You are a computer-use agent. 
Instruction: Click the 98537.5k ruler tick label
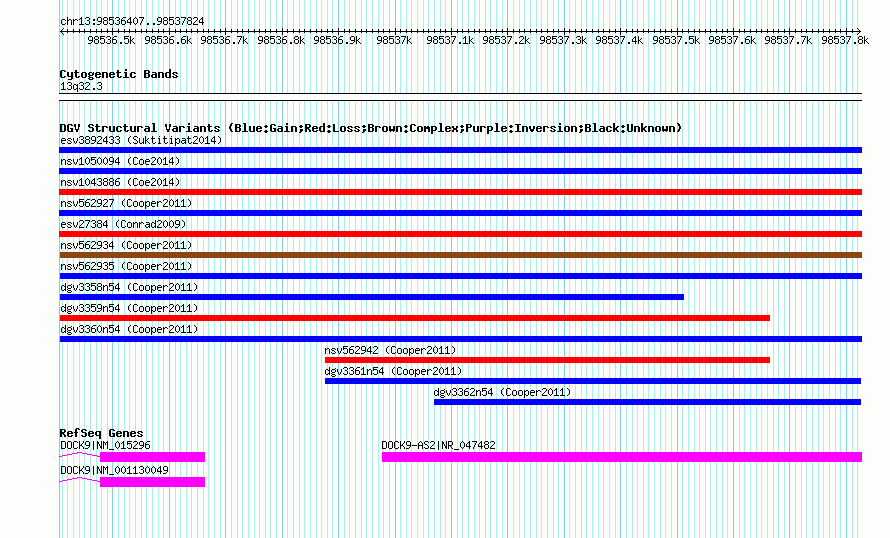[x=676, y=40]
